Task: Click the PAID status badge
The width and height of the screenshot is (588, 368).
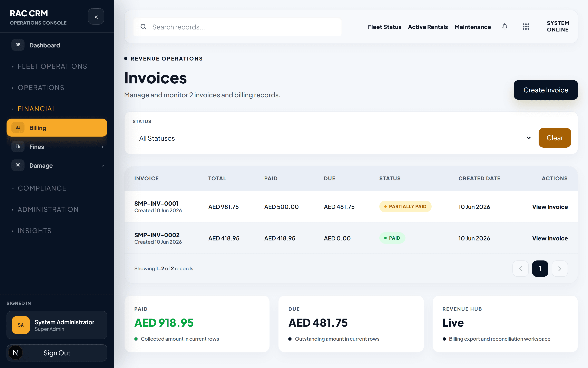Action: pyautogui.click(x=392, y=238)
